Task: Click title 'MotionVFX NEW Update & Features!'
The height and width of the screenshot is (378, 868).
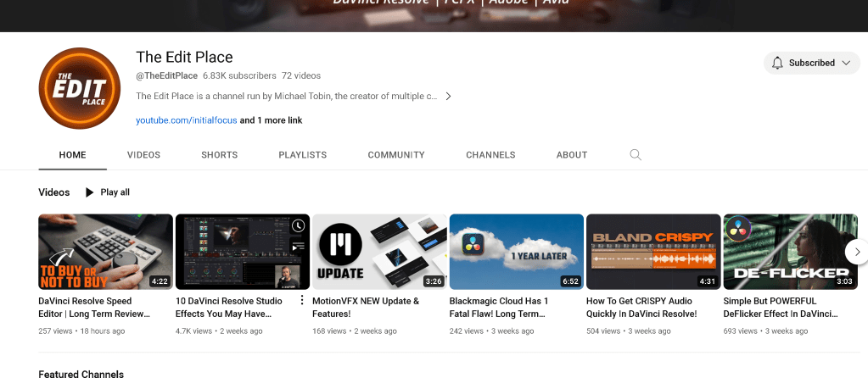Action: [366, 308]
